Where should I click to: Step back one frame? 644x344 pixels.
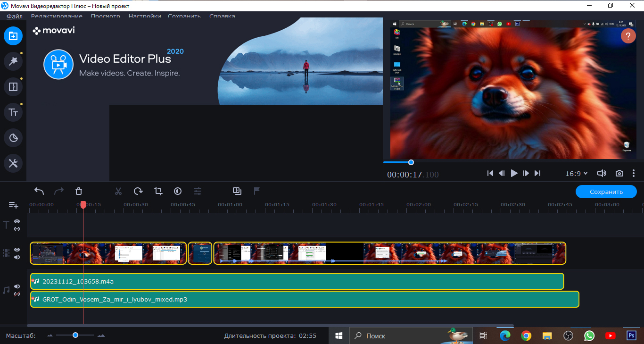[502, 174]
